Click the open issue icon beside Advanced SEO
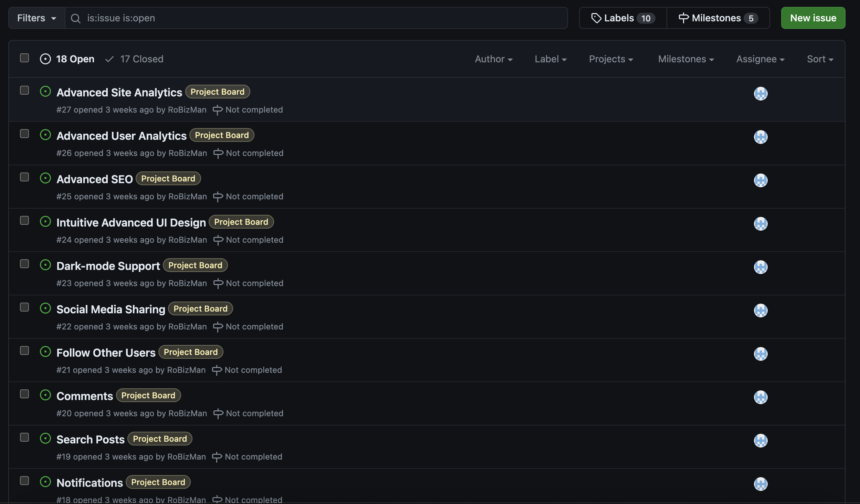The width and height of the screenshot is (860, 504). (45, 178)
